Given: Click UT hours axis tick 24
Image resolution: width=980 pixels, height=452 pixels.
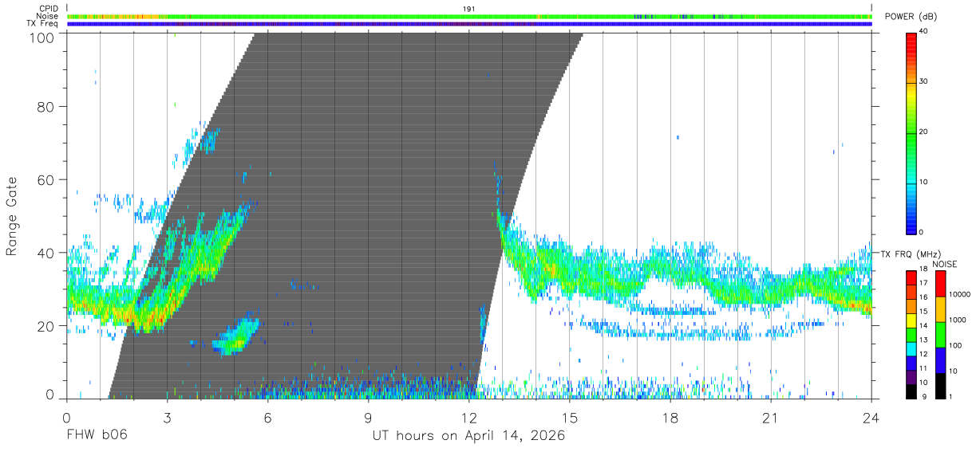Looking at the screenshot, I should coord(871,417).
